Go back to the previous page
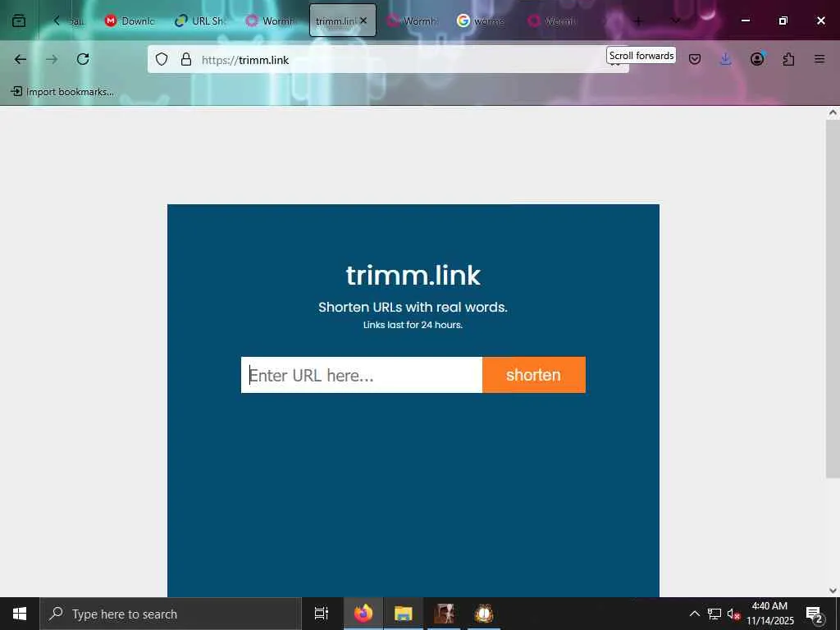Viewport: 840px width, 630px height. click(21, 59)
